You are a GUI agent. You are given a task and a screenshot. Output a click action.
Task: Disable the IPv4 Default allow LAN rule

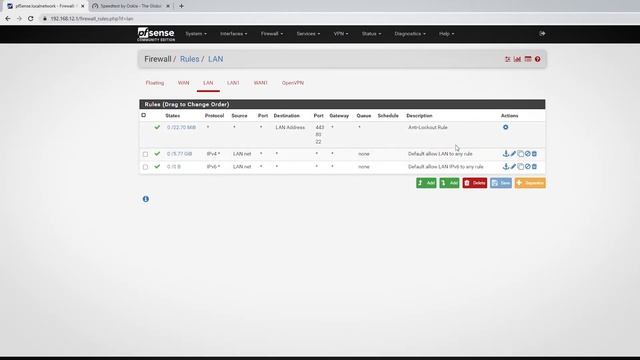[x=527, y=154]
